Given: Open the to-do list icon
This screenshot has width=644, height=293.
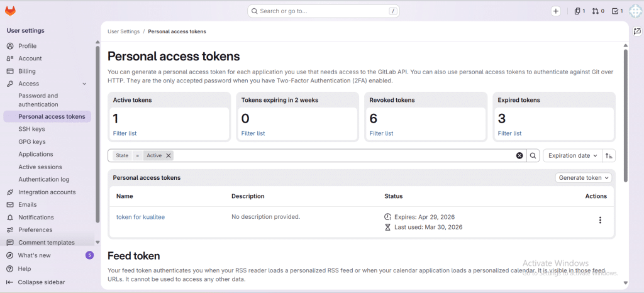Looking at the screenshot, I should coord(617,11).
